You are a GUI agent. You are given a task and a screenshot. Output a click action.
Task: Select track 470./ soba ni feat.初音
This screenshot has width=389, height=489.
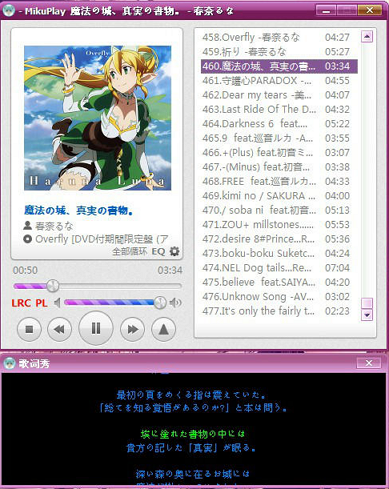coord(279,210)
